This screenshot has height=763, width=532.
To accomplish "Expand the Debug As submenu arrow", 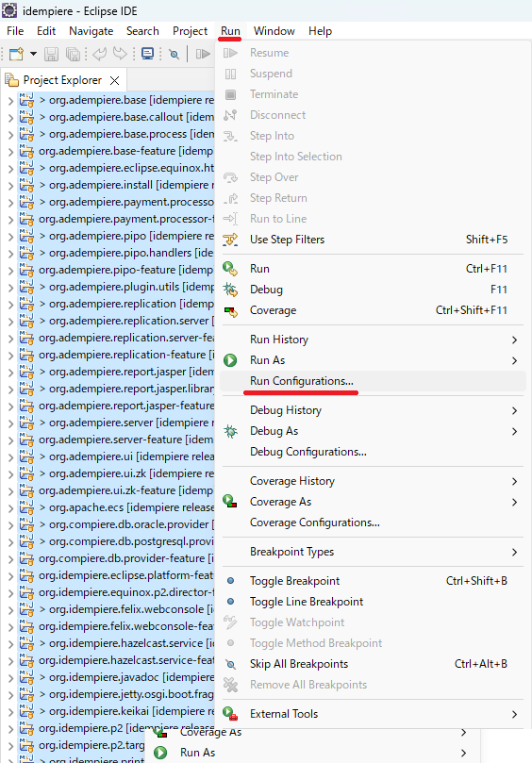I will pos(514,432).
